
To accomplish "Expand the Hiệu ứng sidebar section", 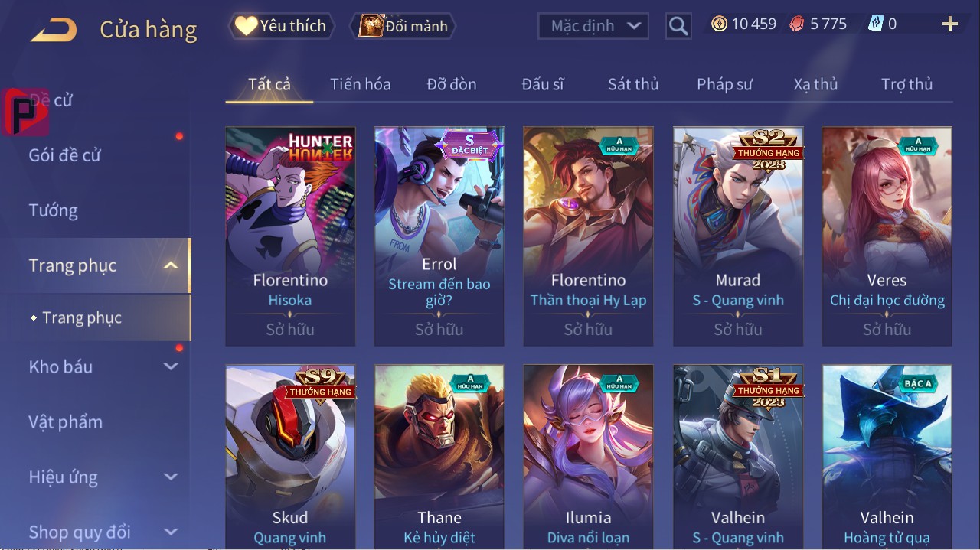I will (171, 477).
